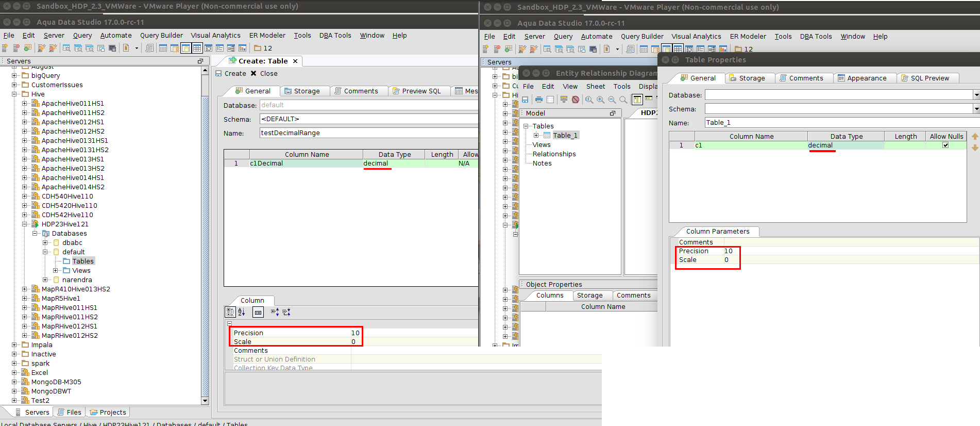Click collapse all icon in Column properties panel
This screenshot has height=426, width=980.
(x=286, y=312)
